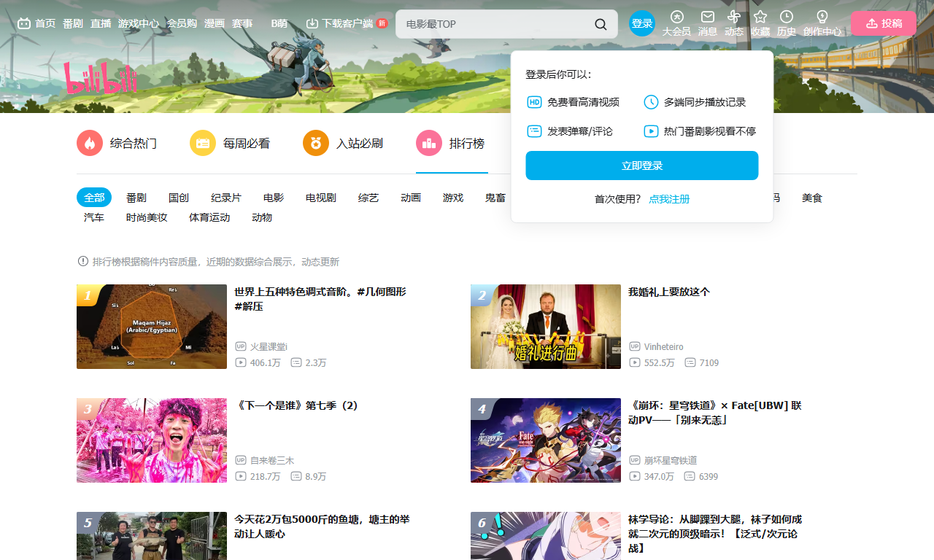The width and height of the screenshot is (934, 560).
Task: Open video 今天花2万包5000斤的鱼塘
Action: 322,526
